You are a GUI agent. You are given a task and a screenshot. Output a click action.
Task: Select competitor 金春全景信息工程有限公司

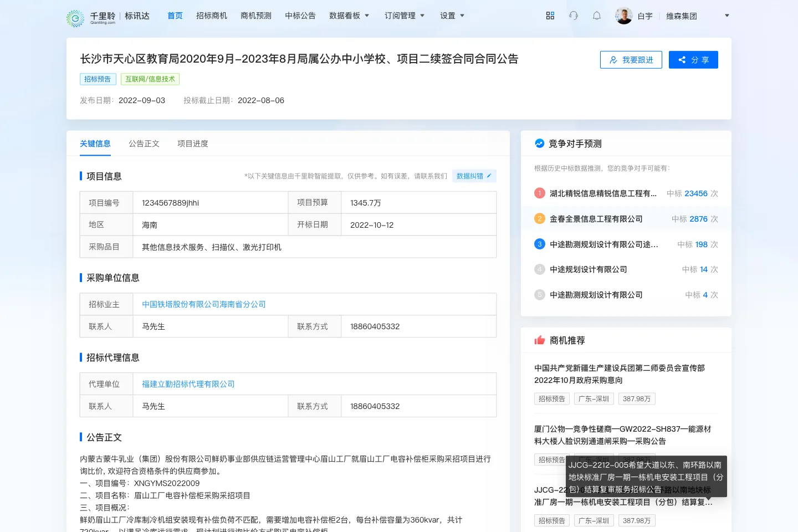(596, 219)
